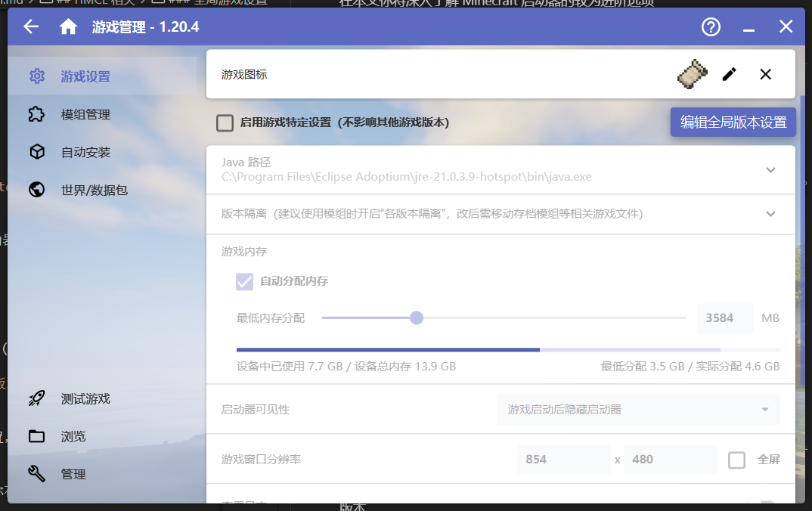Click the 编辑全局版本设置 button
This screenshot has width=812, height=511.
733,122
